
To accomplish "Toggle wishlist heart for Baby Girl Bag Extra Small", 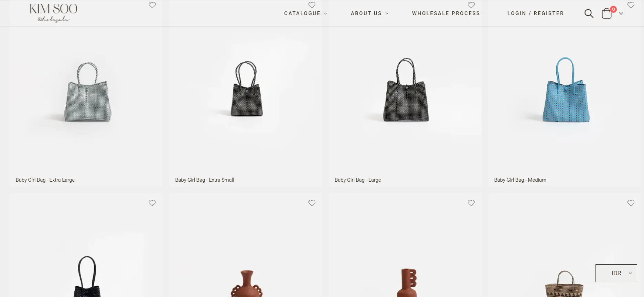I will pyautogui.click(x=312, y=5).
